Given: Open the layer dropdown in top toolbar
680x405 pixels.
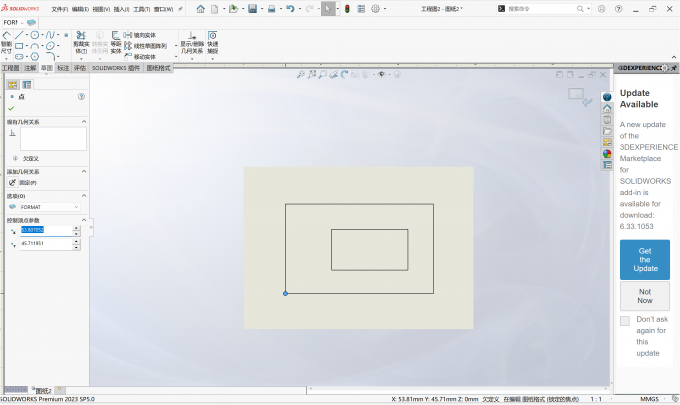Looking at the screenshot, I should (13, 22).
